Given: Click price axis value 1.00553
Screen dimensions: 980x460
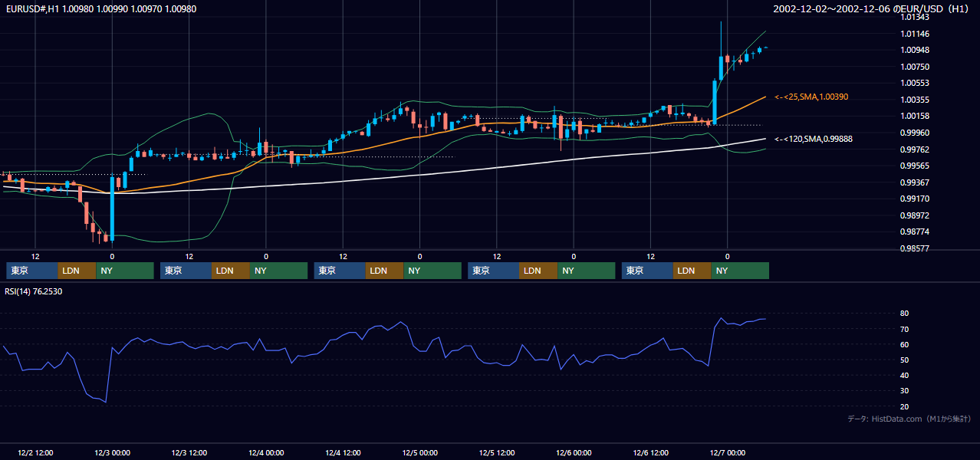Looking at the screenshot, I should pos(914,84).
